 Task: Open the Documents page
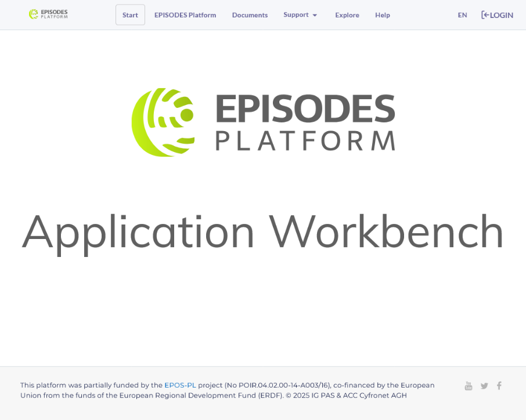pos(250,15)
